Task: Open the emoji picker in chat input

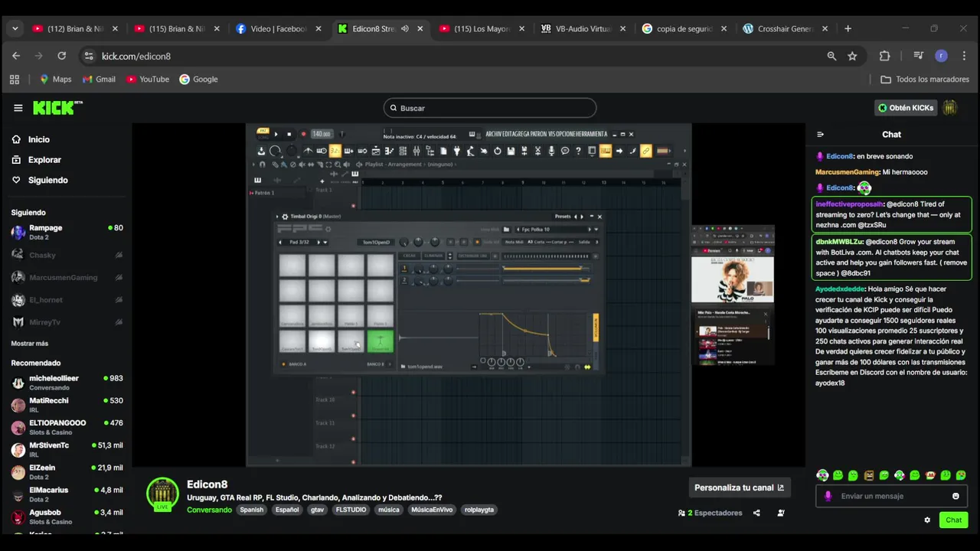Action: 955,496
